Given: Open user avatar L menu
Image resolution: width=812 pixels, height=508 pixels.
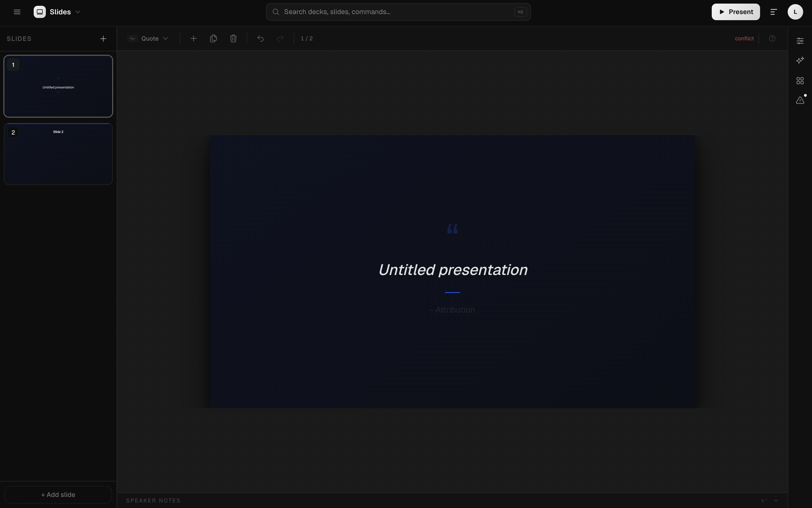Looking at the screenshot, I should [x=795, y=12].
